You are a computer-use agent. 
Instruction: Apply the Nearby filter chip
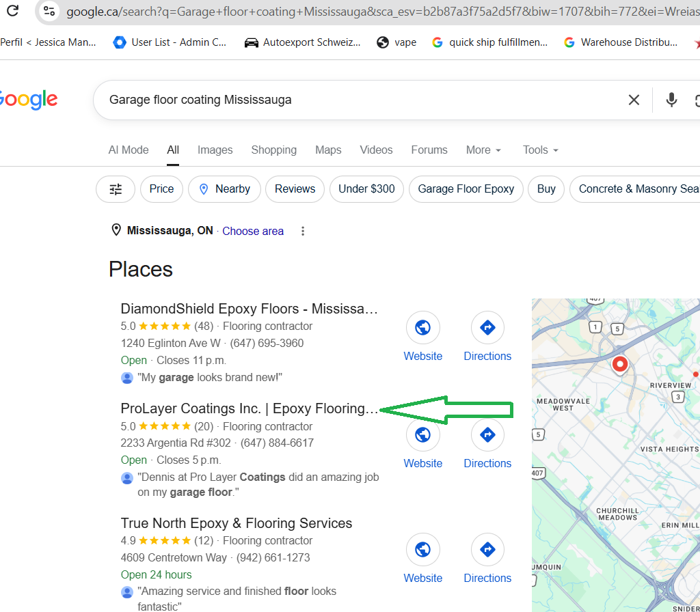pos(224,189)
